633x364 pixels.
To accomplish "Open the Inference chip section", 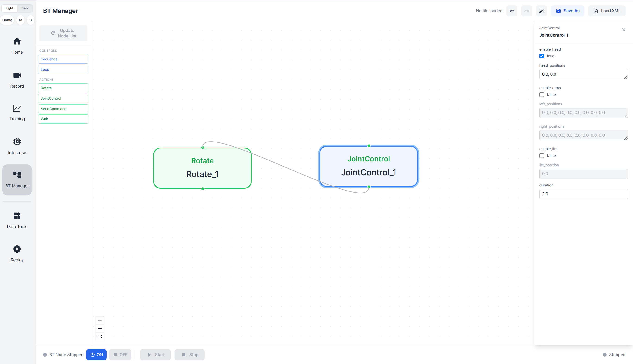I will tap(17, 146).
